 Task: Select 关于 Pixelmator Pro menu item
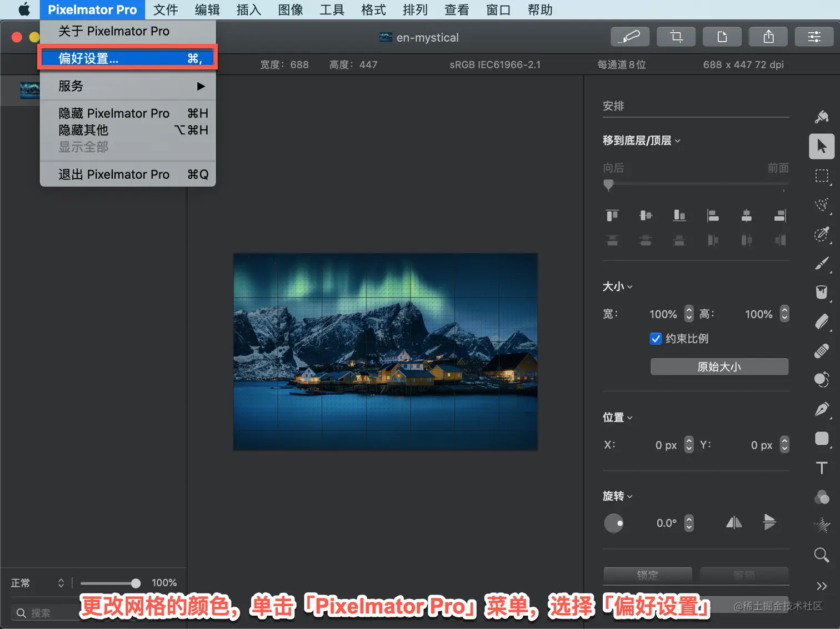point(128,31)
